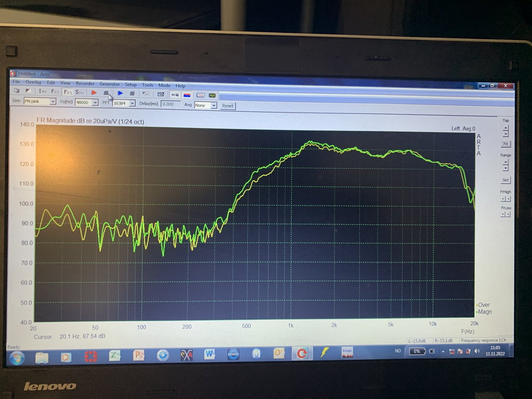Image resolution: width=532 pixels, height=399 pixels.
Task: Click the Reset button
Action: (228, 106)
